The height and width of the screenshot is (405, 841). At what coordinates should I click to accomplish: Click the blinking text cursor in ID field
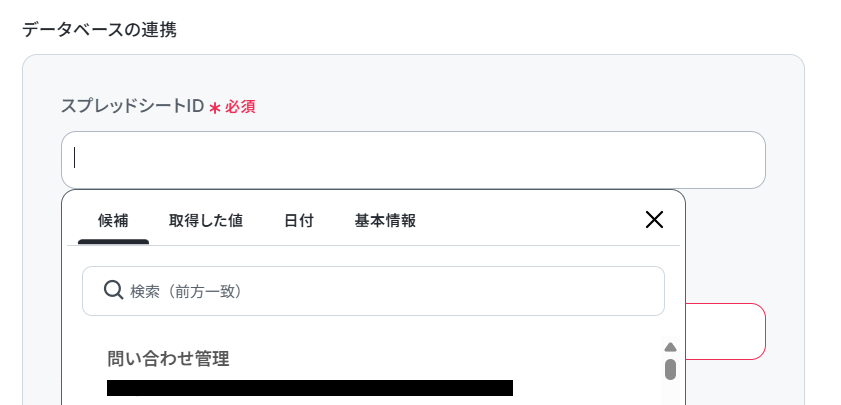[x=75, y=158]
